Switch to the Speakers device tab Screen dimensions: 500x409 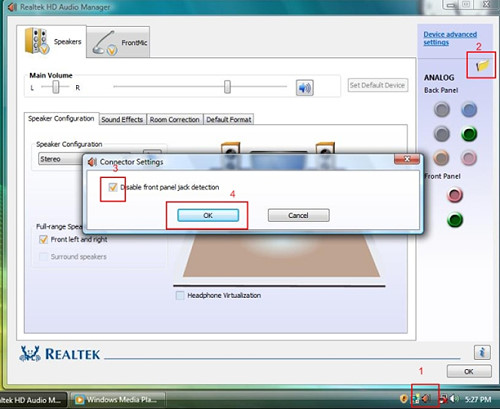(52, 42)
